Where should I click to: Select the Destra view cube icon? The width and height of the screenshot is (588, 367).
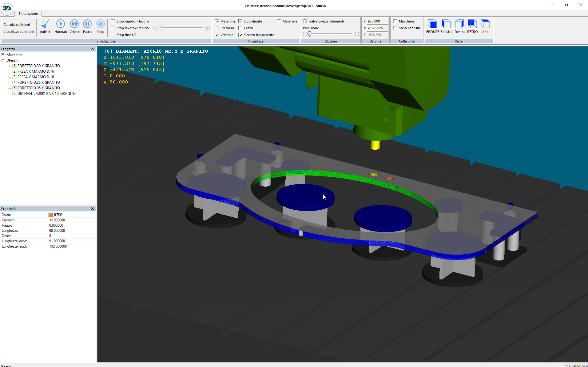(459, 24)
